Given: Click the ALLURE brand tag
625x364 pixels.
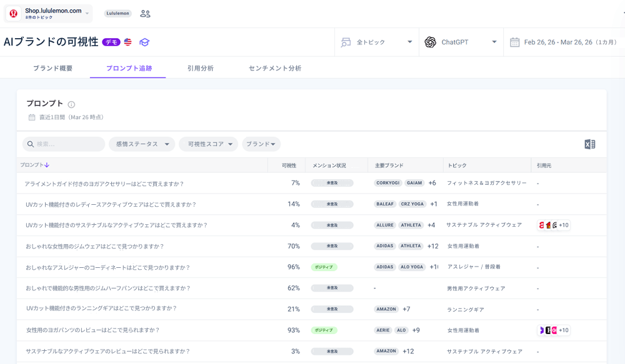Looking at the screenshot, I should pyautogui.click(x=385, y=225).
